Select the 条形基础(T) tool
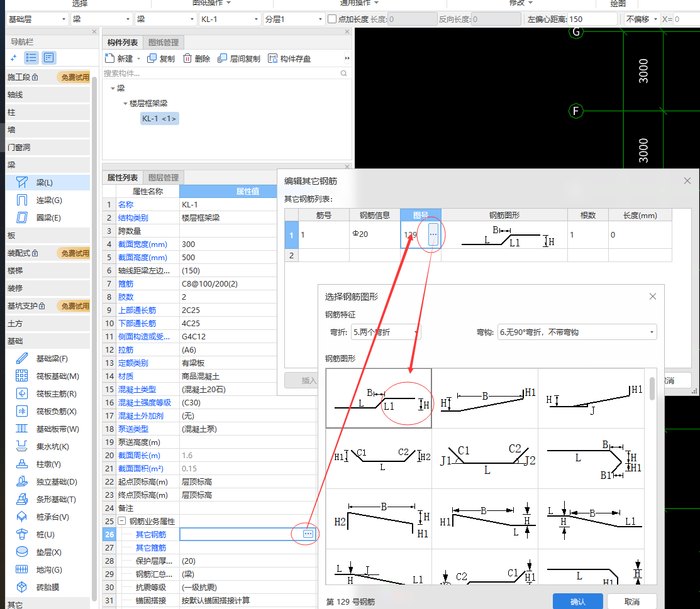Viewport: 700px width, 609px height. [x=48, y=500]
